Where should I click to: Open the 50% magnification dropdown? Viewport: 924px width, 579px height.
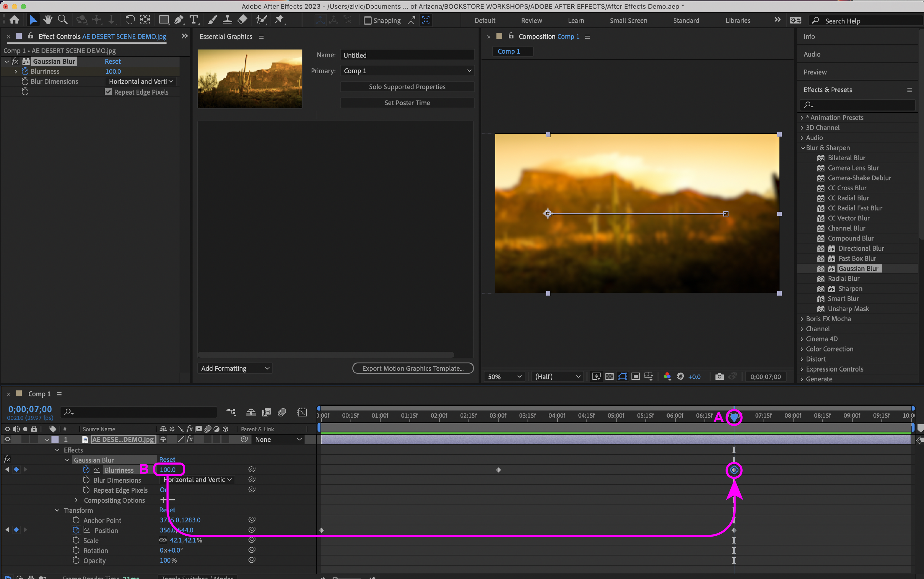(504, 376)
